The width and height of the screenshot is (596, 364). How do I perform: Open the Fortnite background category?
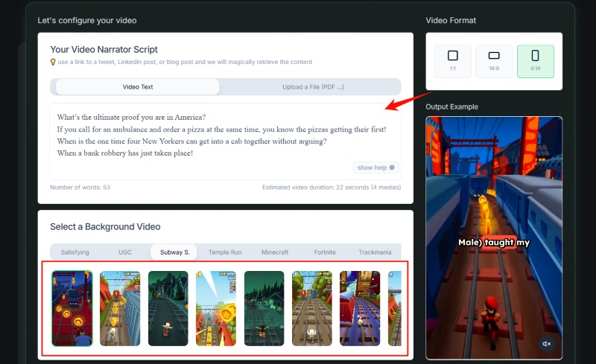pos(325,252)
